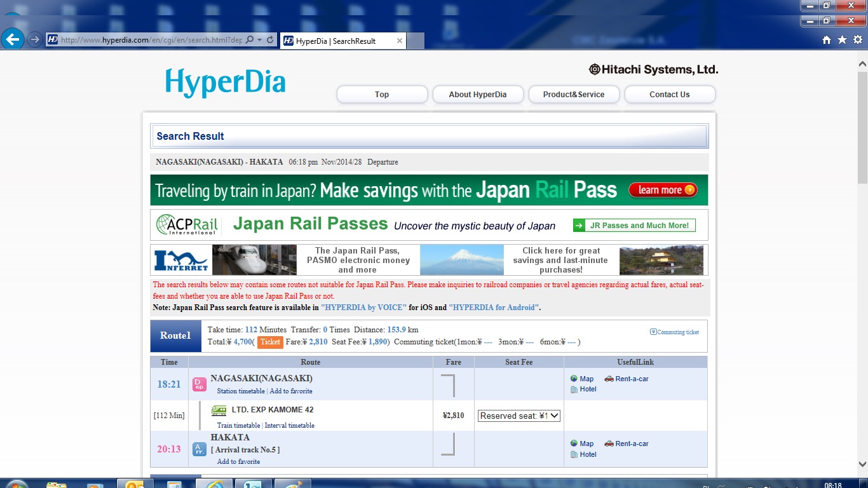Open the Reserved seat fee dropdown

coord(519,416)
